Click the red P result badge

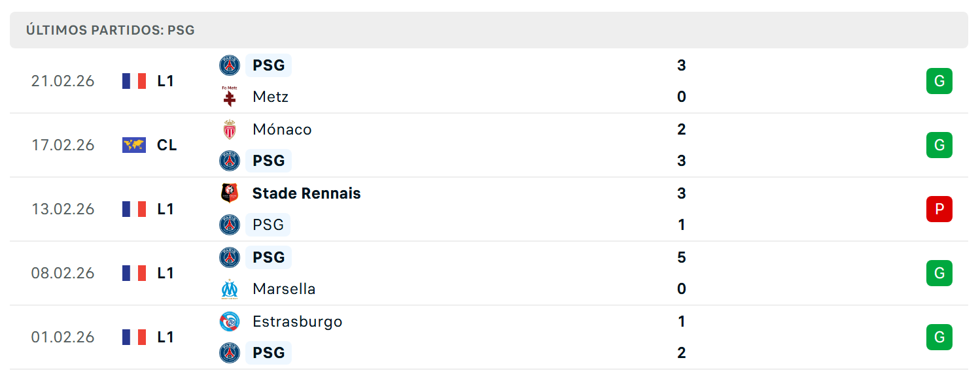(939, 209)
